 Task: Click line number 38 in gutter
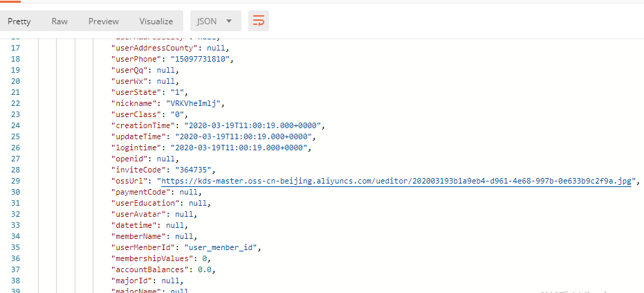coord(15,281)
